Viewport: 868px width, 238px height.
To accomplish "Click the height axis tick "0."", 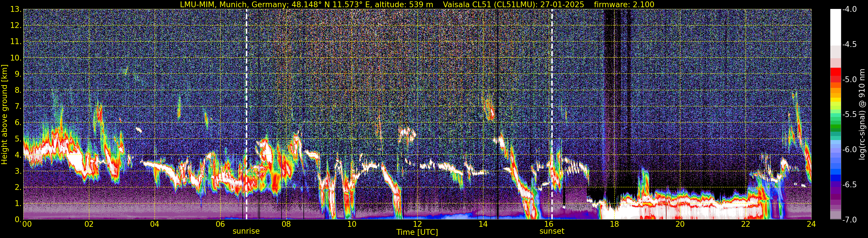I will [18, 220].
